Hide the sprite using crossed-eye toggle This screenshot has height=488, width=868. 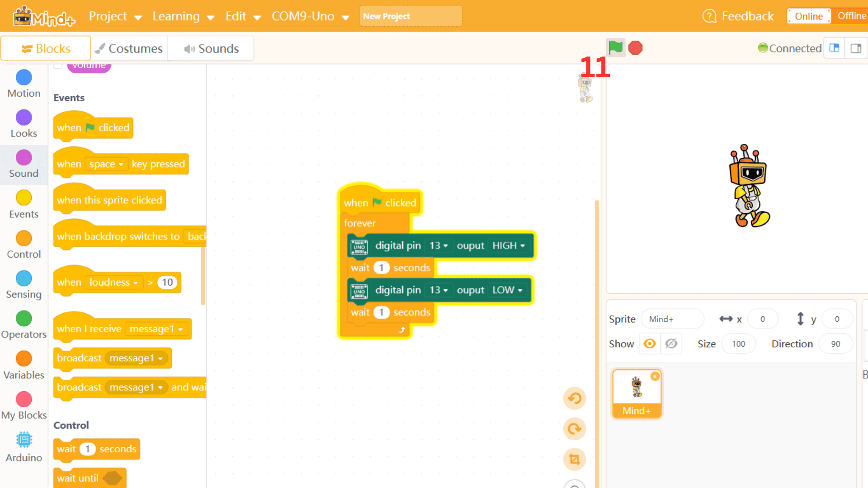click(x=671, y=343)
